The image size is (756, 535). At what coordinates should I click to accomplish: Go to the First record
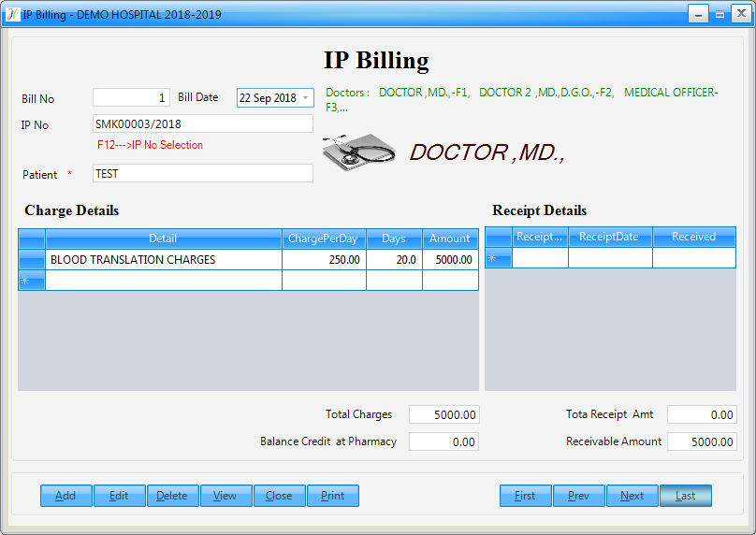pyautogui.click(x=526, y=496)
